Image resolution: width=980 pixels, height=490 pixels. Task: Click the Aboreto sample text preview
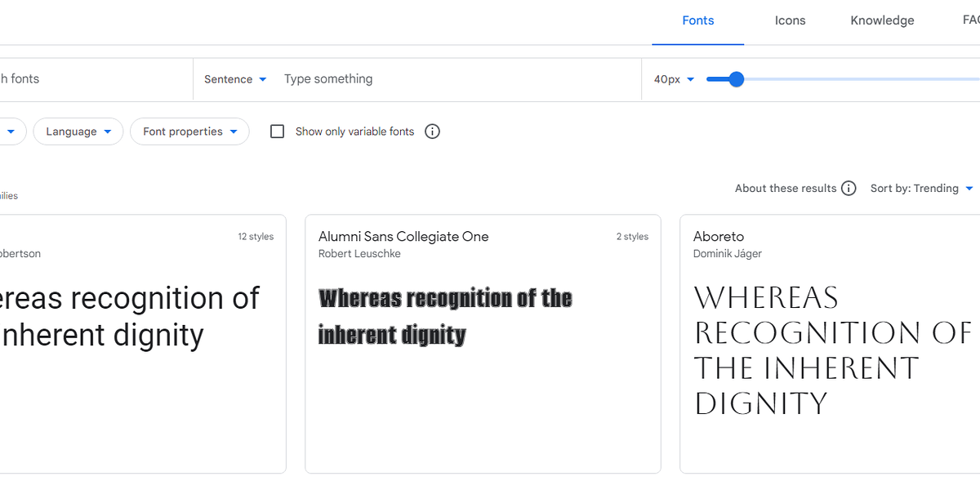[833, 350]
